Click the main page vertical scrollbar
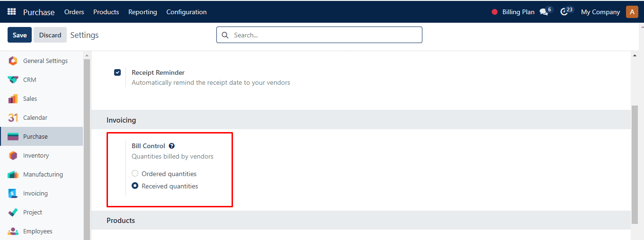Viewport: 644px width, 240px height. (x=635, y=164)
